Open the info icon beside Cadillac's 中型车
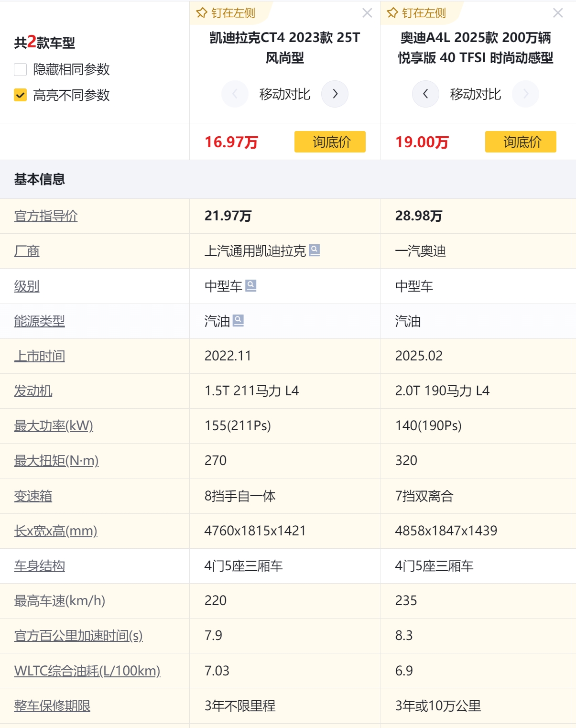The image size is (576, 728). pos(251,285)
